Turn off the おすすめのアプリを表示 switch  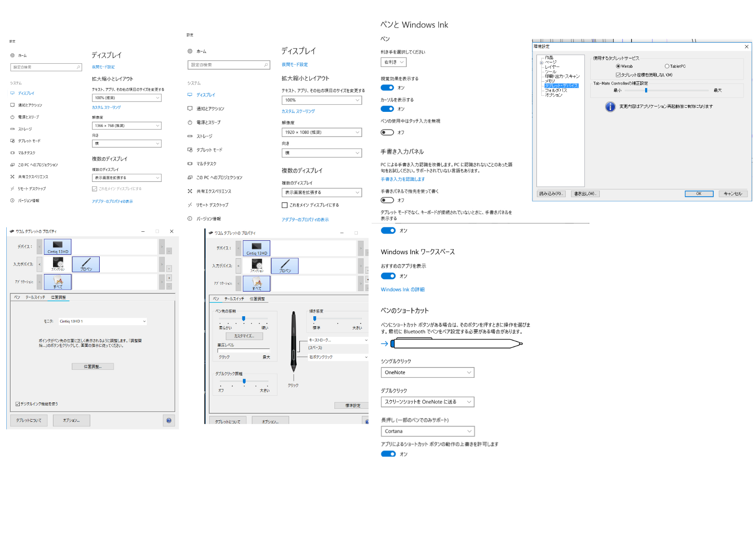tap(388, 276)
